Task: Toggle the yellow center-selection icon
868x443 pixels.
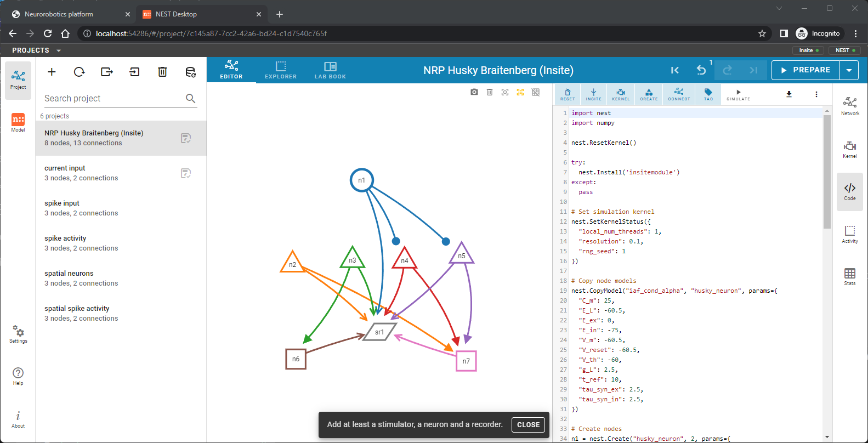Action: (520, 92)
